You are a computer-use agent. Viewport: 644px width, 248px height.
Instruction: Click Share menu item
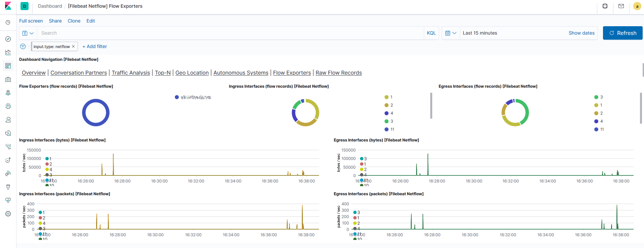[55, 21]
